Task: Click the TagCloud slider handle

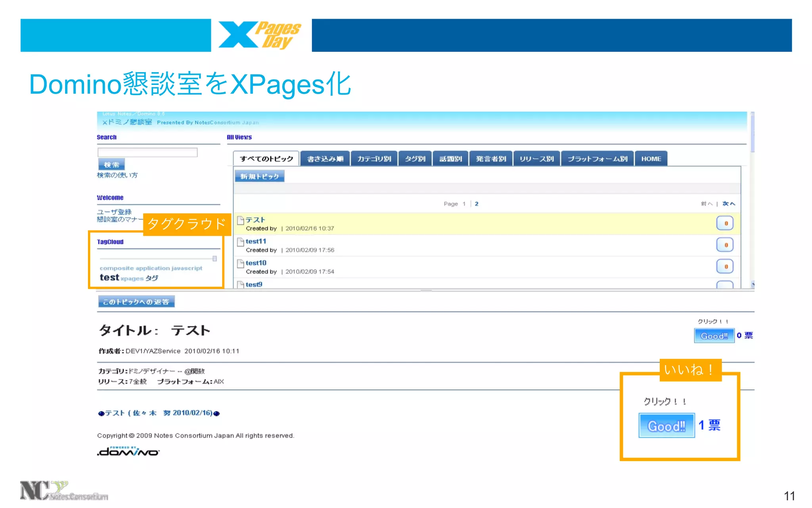Action: pyautogui.click(x=214, y=259)
